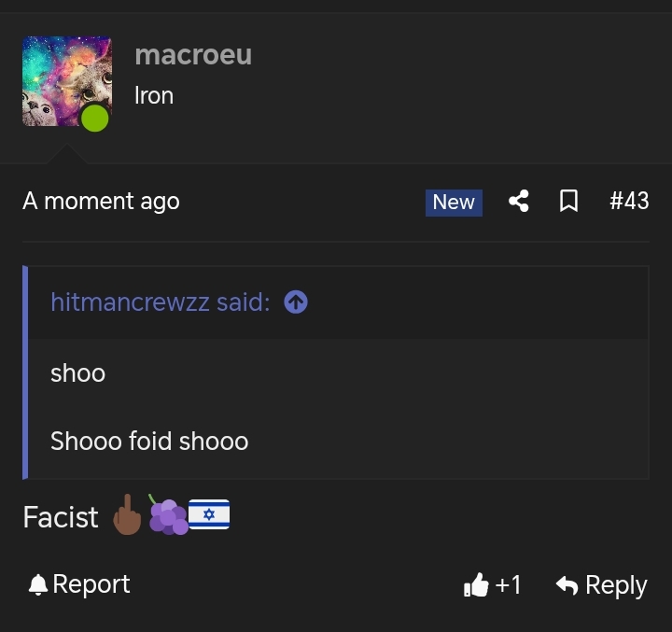Click the Israel flag emoji
The image size is (672, 632).
209,514
